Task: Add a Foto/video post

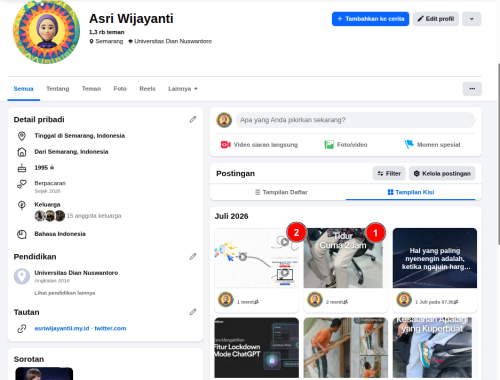Action: pyautogui.click(x=346, y=145)
